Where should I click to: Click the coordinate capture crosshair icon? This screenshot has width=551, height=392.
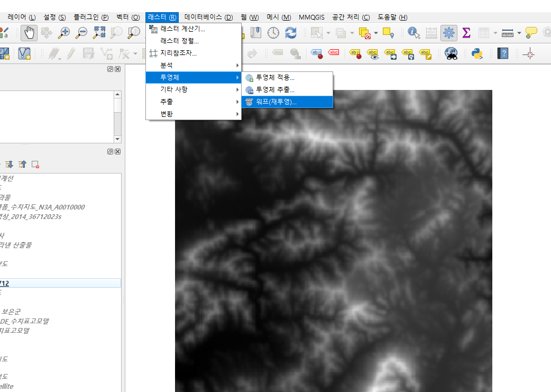(x=528, y=54)
